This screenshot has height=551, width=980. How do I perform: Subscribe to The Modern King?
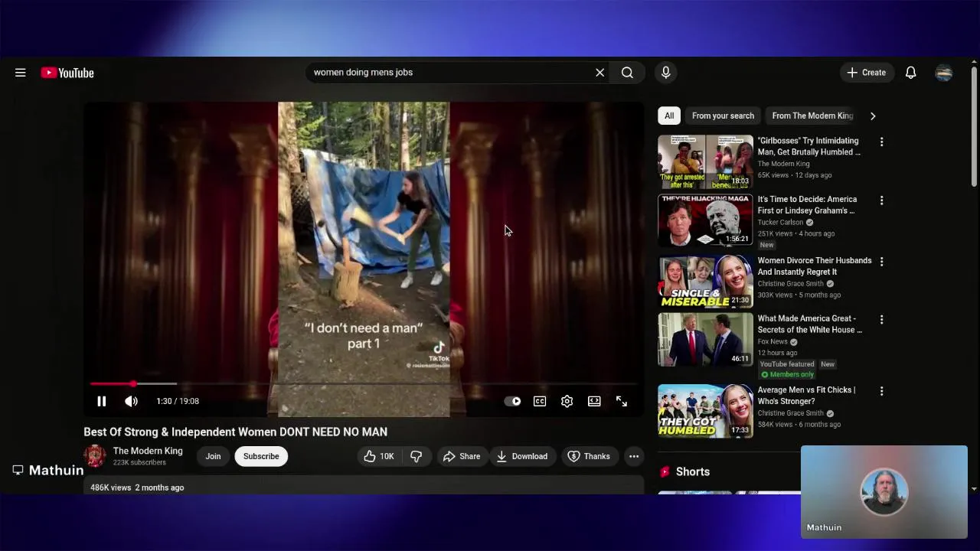coord(261,456)
